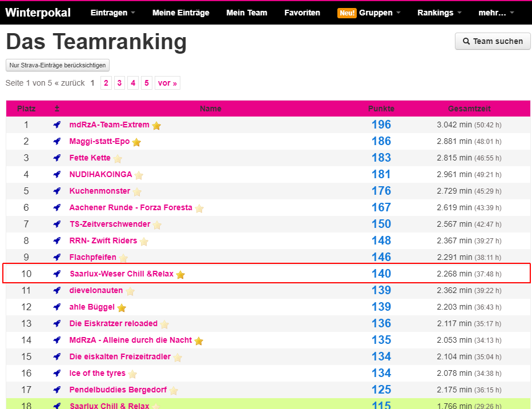This screenshot has height=409, width=532.
Task: Go to page 3 of the ranking
Action: coord(119,83)
